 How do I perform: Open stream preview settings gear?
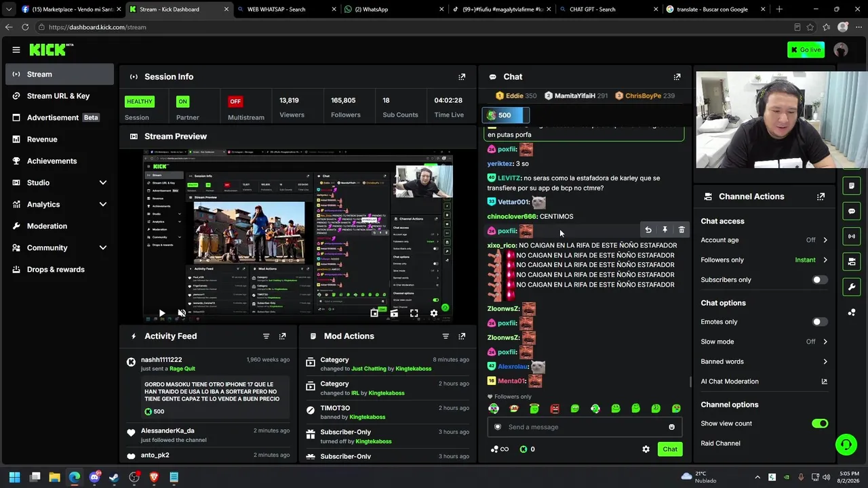tap(434, 313)
